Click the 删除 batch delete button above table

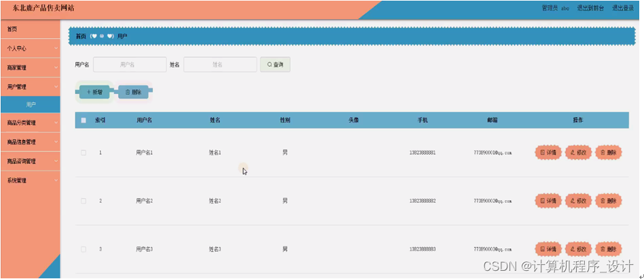(133, 92)
